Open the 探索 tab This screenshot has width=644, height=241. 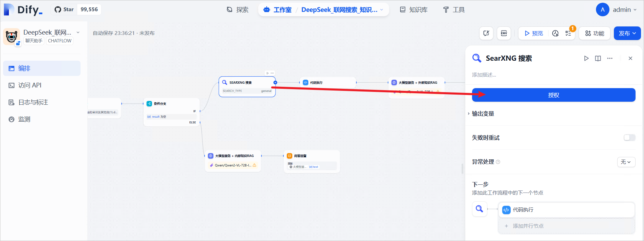pyautogui.click(x=238, y=10)
